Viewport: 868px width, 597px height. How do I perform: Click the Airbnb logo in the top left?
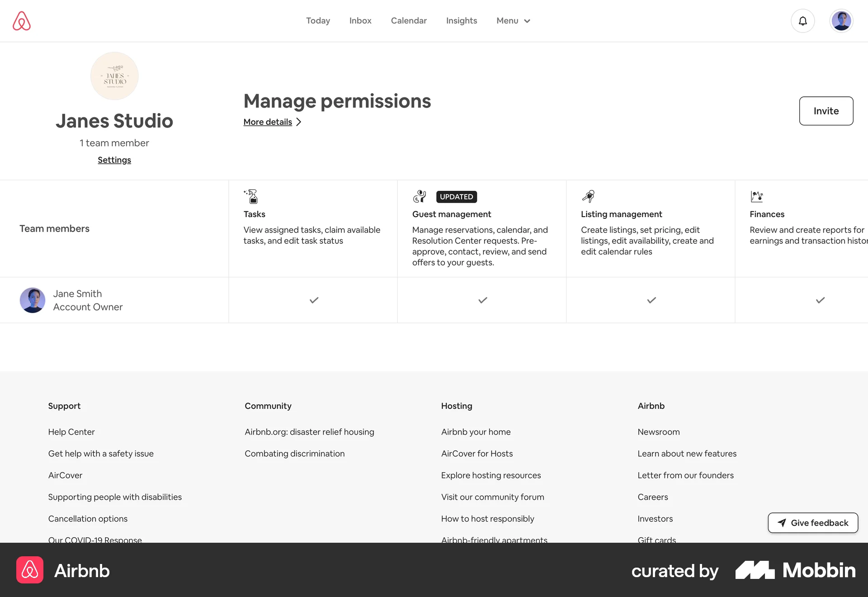(x=21, y=20)
